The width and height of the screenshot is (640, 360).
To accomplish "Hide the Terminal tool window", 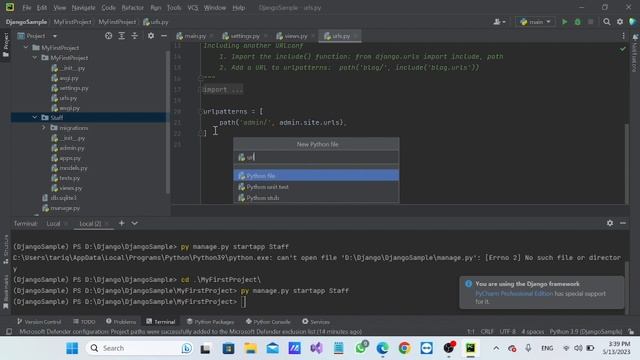I will [623, 223].
